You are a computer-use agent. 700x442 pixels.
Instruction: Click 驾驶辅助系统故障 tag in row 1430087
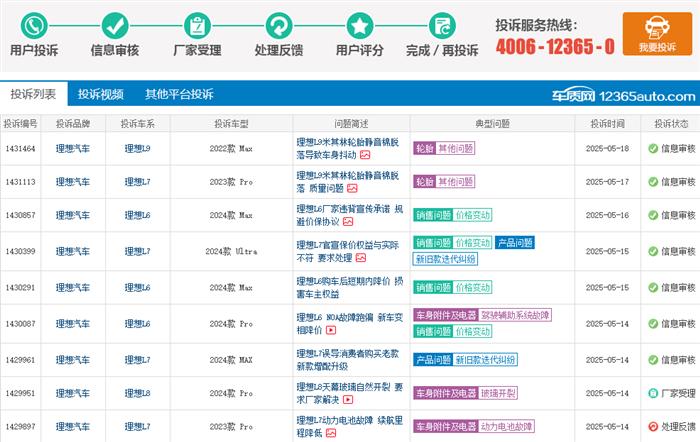tap(515, 315)
